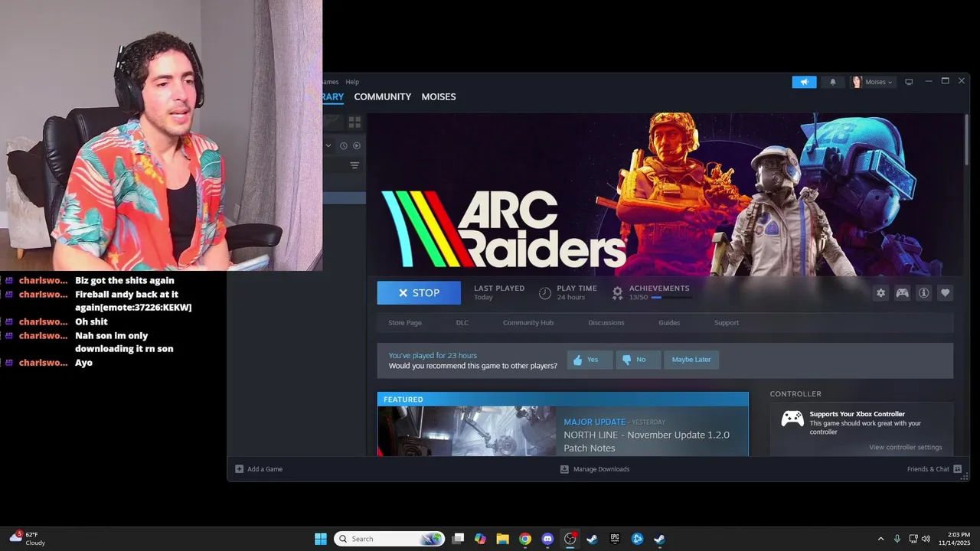Click the featured update thumbnail image
980x551 pixels.
[x=466, y=431]
